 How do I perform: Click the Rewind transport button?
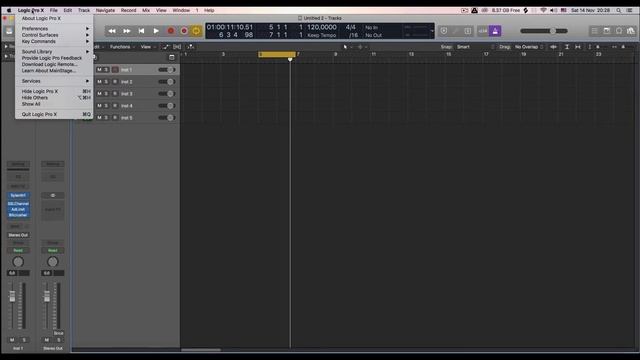pyautogui.click(x=112, y=31)
